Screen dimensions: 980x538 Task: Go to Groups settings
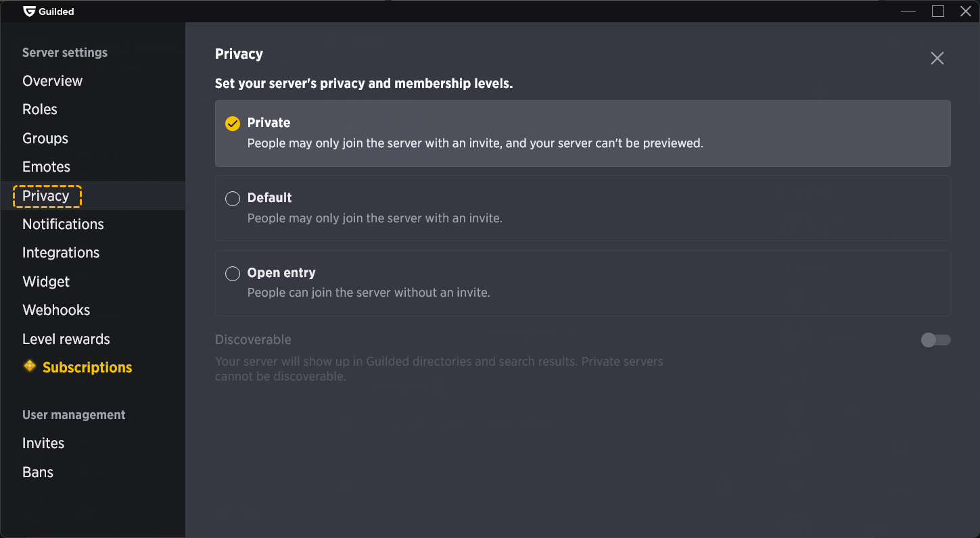(45, 139)
